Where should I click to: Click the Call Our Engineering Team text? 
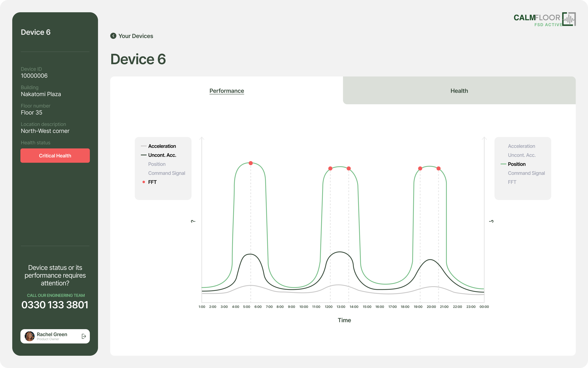(56, 295)
